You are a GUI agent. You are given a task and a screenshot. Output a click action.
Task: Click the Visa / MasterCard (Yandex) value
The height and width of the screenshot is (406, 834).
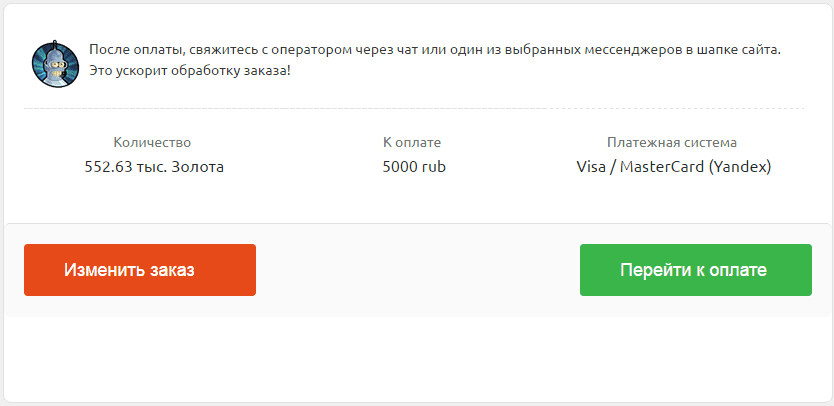[x=674, y=167]
